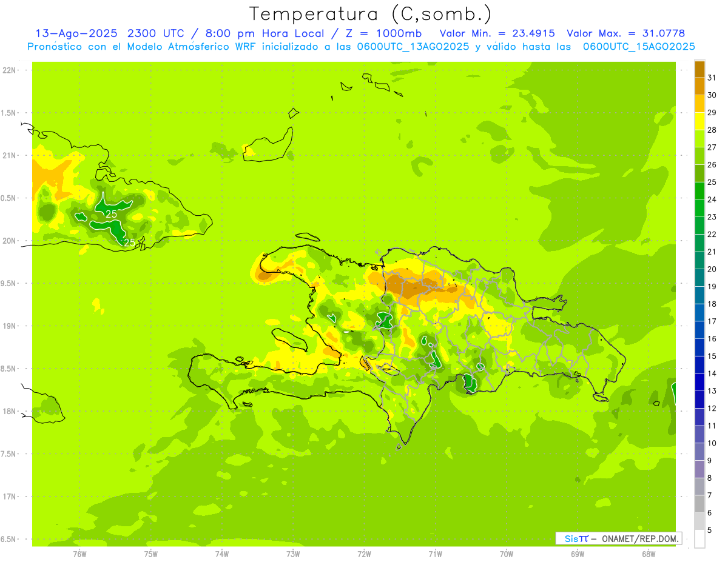Pick the legend color band between 27 and 28
Screen dimensions: 728x562
(x=699, y=139)
